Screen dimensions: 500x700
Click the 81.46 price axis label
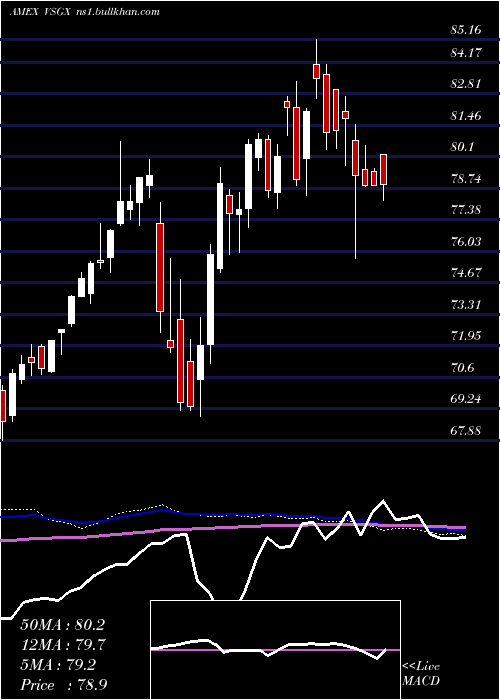click(x=466, y=116)
